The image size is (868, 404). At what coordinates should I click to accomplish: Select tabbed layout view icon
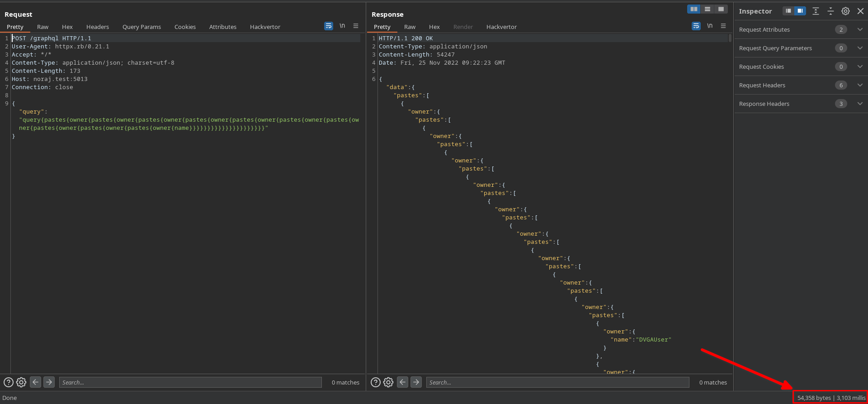click(x=721, y=9)
